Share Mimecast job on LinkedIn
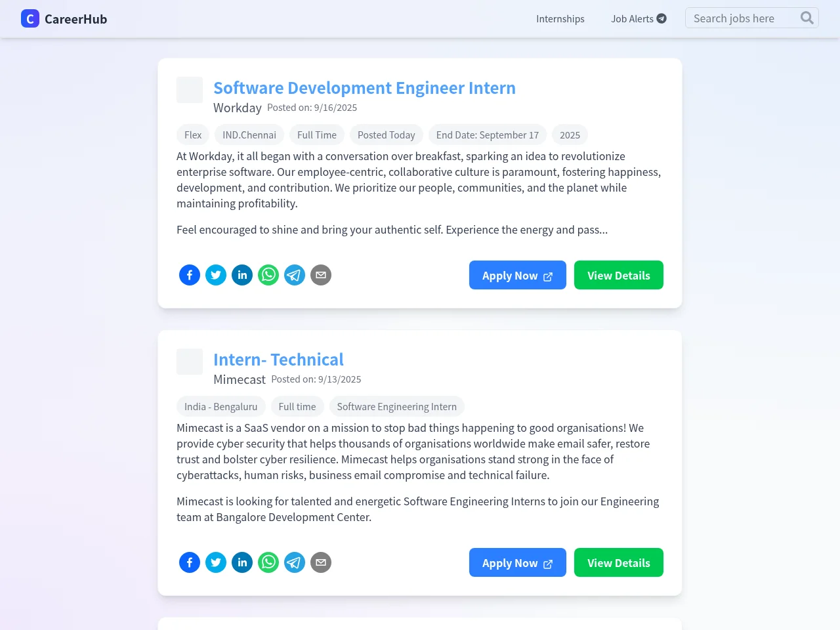 click(x=242, y=562)
